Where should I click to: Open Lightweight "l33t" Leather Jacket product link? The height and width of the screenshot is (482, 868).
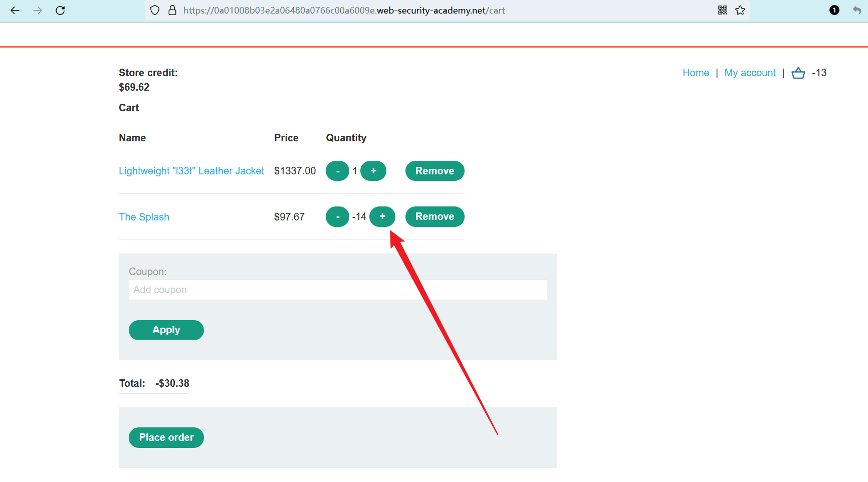[x=191, y=171]
